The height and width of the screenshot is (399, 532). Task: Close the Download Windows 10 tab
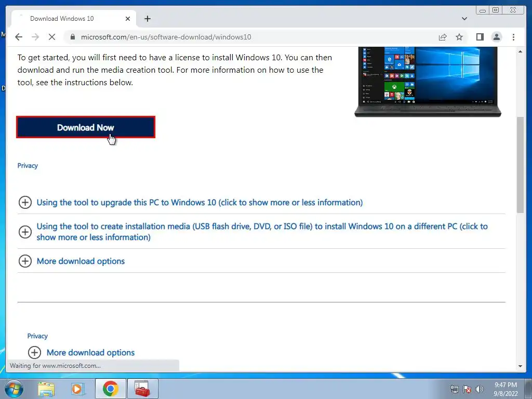128,19
